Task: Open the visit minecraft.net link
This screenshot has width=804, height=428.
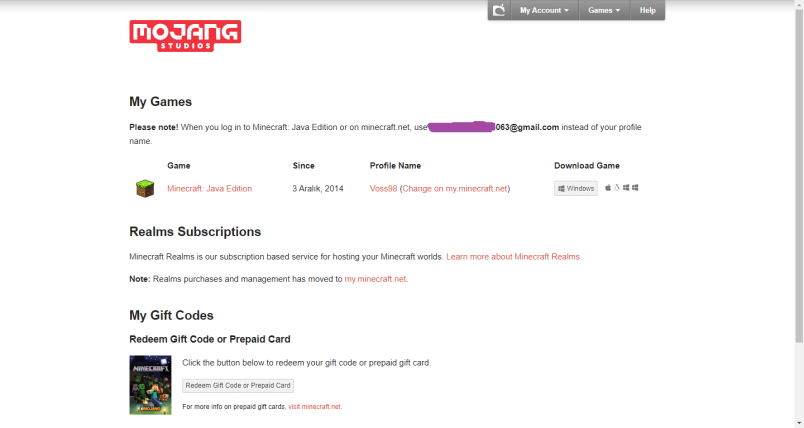Action: (x=314, y=406)
